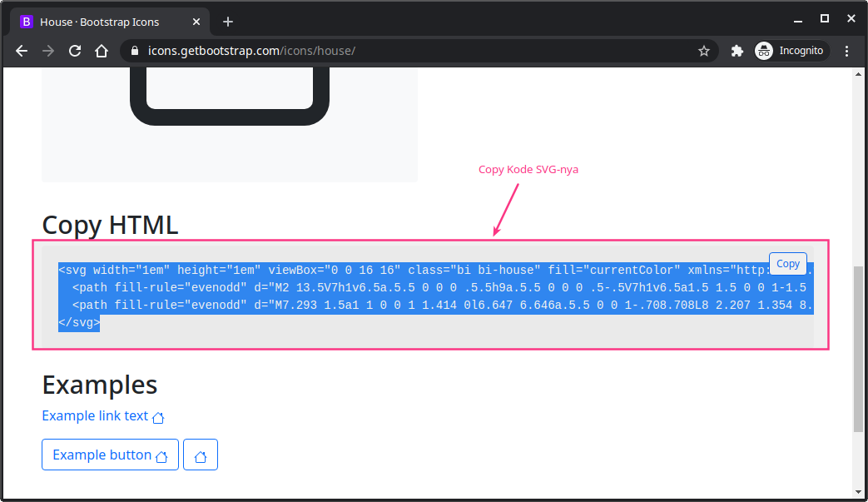Open the Chrome three-dot menu
Viewport: 868px width, 502px height.
847,51
